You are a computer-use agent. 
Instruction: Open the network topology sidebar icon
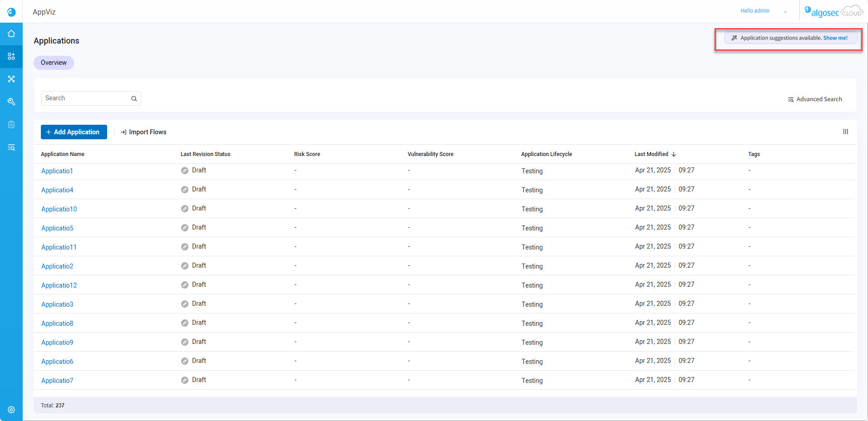(11, 79)
